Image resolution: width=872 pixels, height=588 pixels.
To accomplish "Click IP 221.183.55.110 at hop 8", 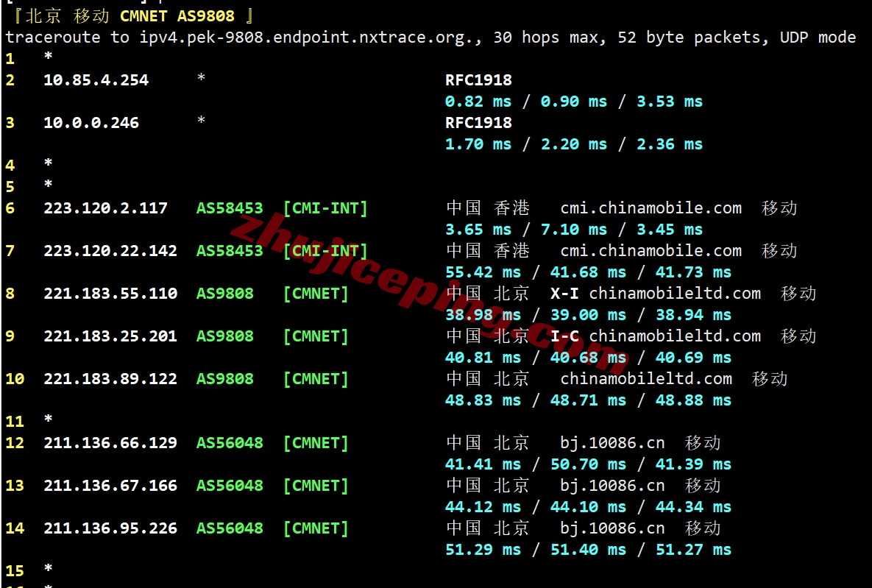I will (x=110, y=293).
